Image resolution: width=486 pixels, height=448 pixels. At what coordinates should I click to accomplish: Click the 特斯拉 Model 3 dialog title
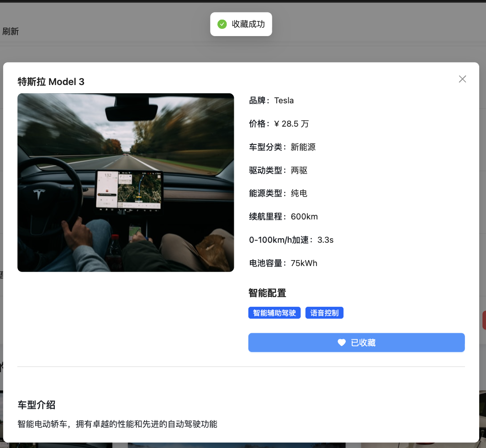51,81
